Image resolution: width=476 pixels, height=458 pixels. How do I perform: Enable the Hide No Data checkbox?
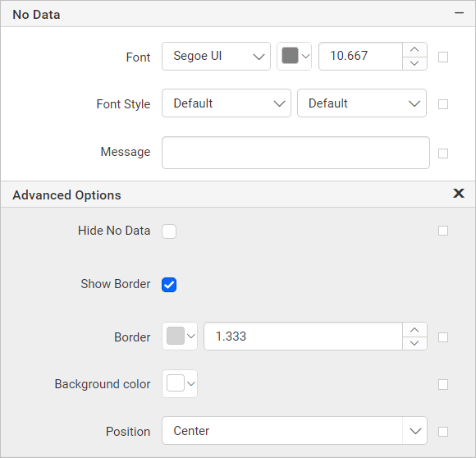[x=169, y=231]
